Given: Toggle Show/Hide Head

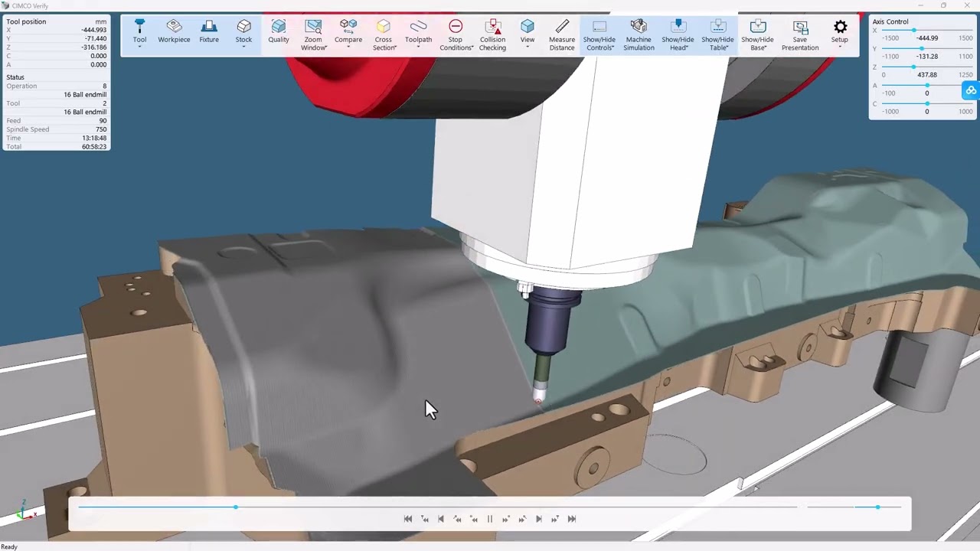Looking at the screenshot, I should pos(678,35).
